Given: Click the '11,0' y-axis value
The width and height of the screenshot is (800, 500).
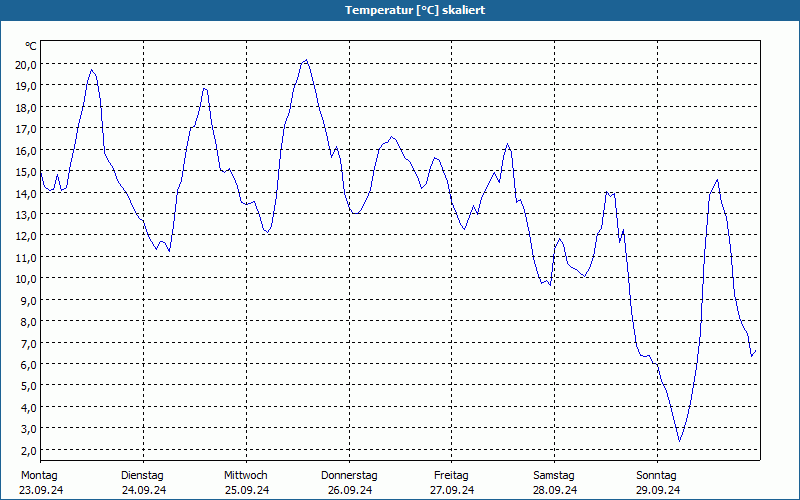Looking at the screenshot, I should click(26, 257).
